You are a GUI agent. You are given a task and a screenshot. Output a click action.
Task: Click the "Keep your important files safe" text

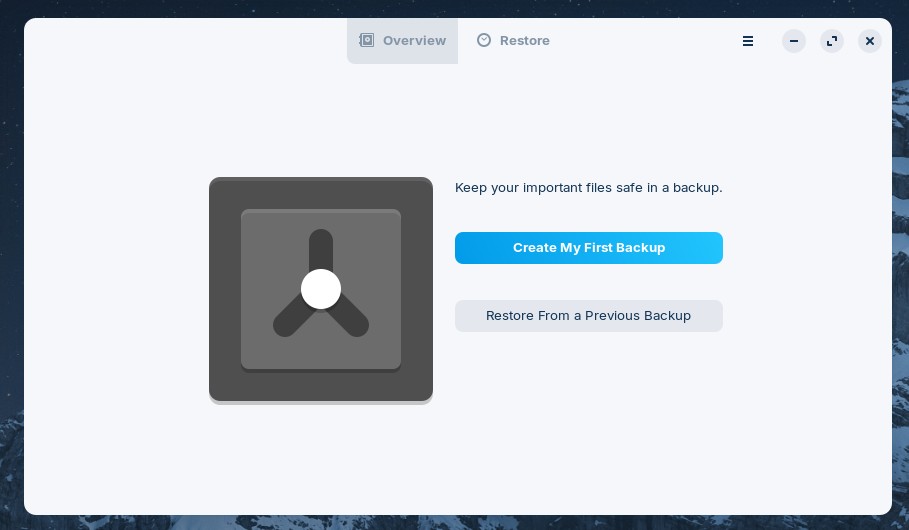click(588, 187)
